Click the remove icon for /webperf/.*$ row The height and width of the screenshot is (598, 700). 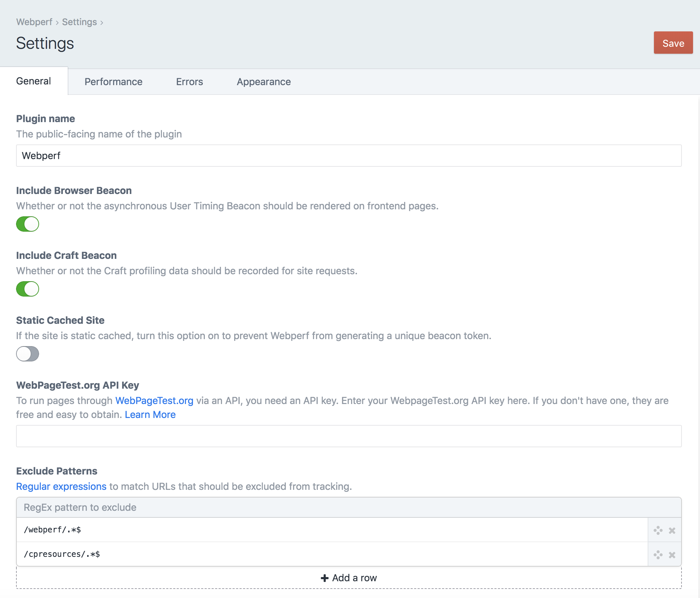click(671, 530)
